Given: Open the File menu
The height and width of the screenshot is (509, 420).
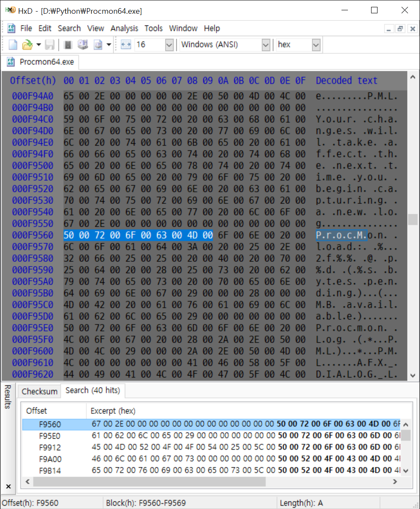Looking at the screenshot, I should pos(26,28).
